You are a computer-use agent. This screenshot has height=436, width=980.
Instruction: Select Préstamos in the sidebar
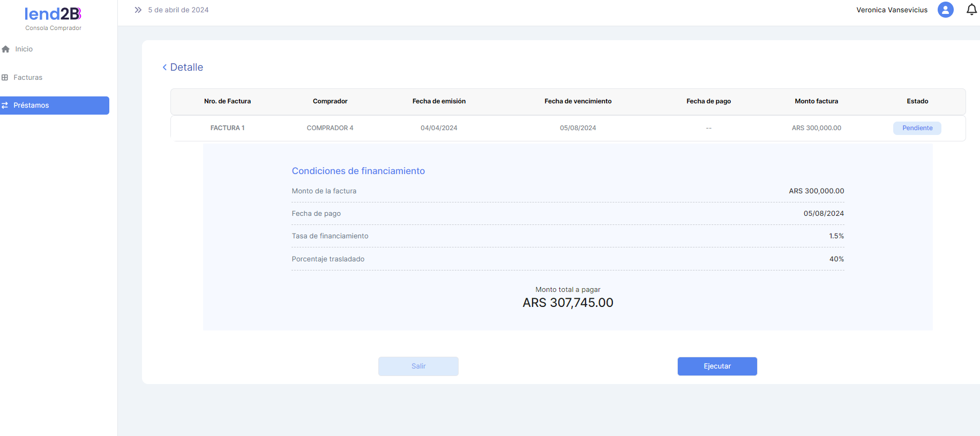pos(31,106)
